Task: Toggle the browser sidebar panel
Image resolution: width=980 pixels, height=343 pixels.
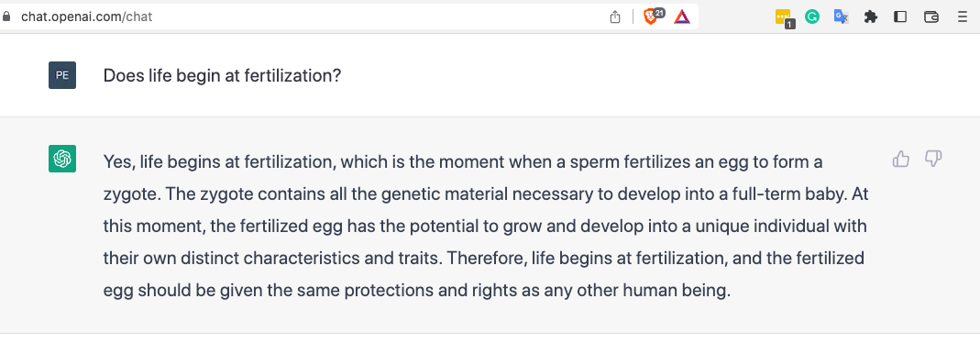Action: [x=900, y=17]
